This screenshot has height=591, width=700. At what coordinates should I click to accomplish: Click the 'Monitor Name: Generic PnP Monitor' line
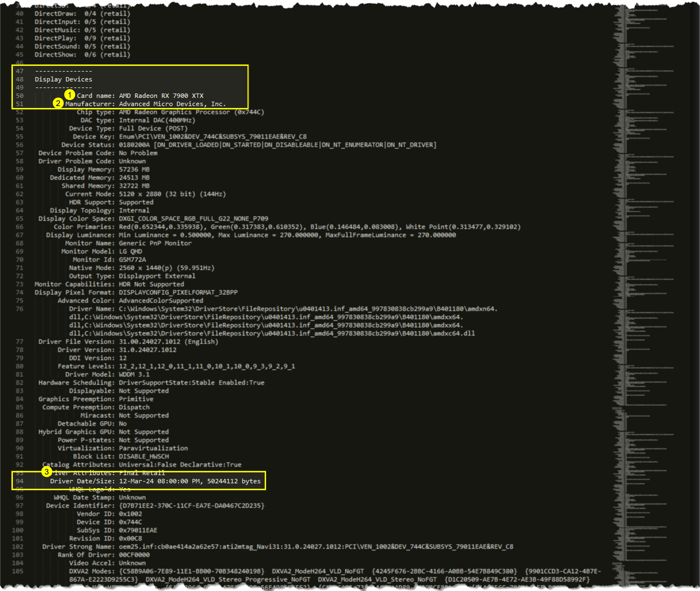click(128, 244)
